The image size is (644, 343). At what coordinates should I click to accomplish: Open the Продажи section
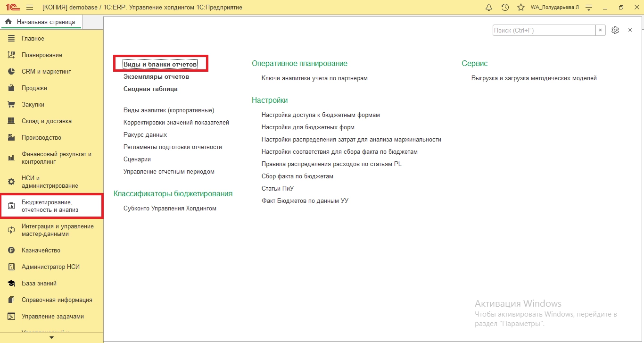click(34, 88)
